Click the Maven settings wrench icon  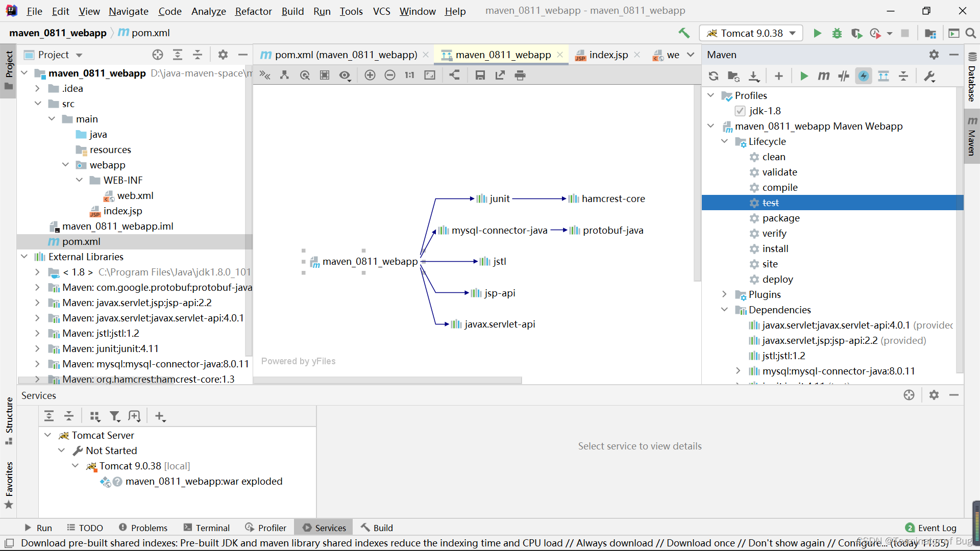tap(929, 76)
